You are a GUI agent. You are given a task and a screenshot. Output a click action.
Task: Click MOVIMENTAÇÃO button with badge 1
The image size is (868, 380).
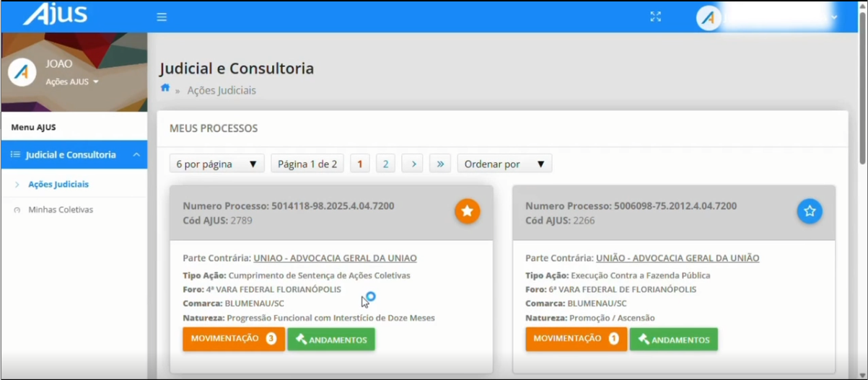(x=577, y=339)
